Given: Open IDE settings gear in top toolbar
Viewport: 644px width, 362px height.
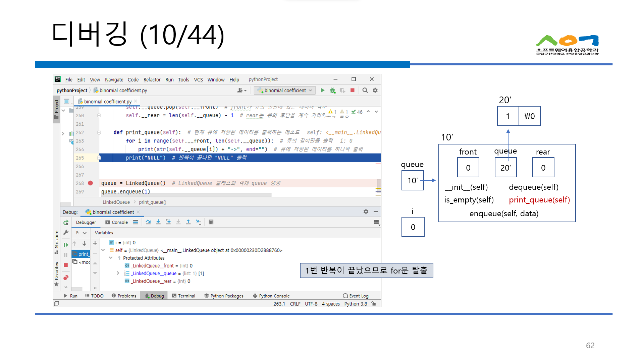Looking at the screenshot, I should [375, 90].
